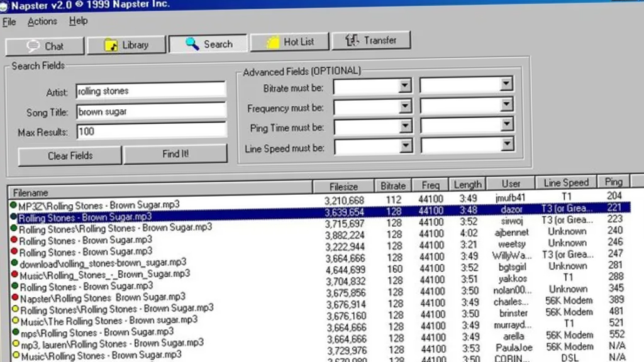
Task: Click the green status dot in jmufb41's row
Action: [x=13, y=204]
